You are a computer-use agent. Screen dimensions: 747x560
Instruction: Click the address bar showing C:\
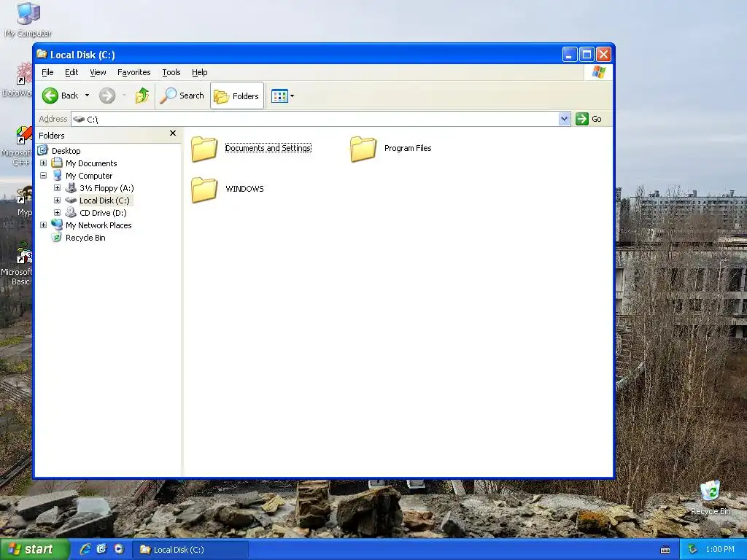[x=314, y=119]
